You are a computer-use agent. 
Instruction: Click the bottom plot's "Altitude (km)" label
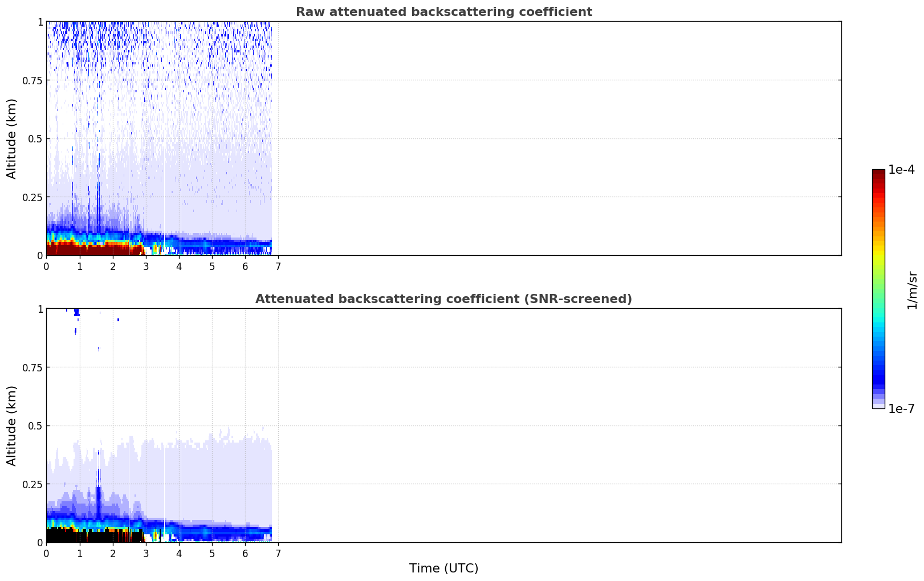[12, 425]
